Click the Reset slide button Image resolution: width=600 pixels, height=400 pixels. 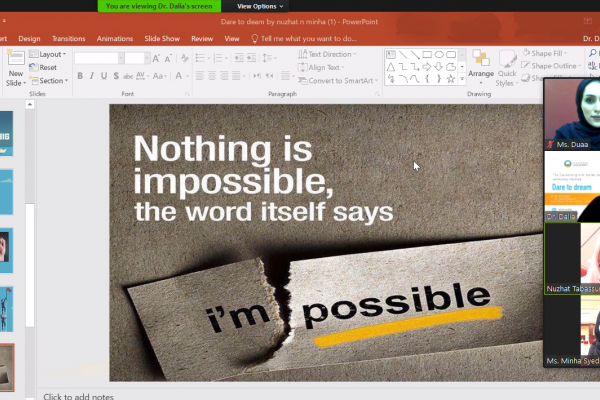(x=48, y=67)
